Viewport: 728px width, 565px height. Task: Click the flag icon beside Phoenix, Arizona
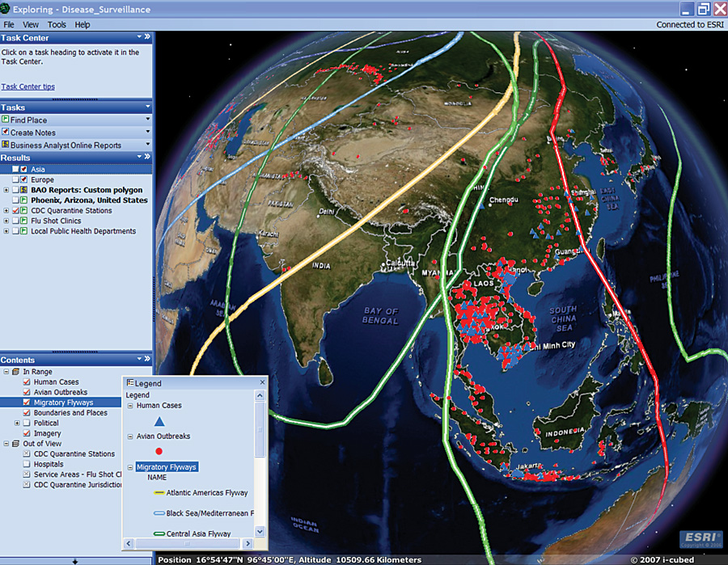pyautogui.click(x=23, y=200)
